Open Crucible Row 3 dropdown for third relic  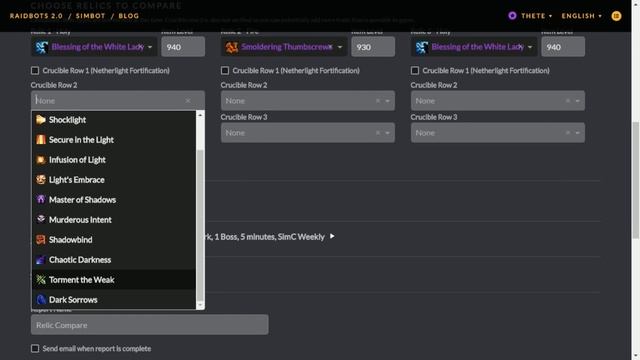(x=578, y=133)
